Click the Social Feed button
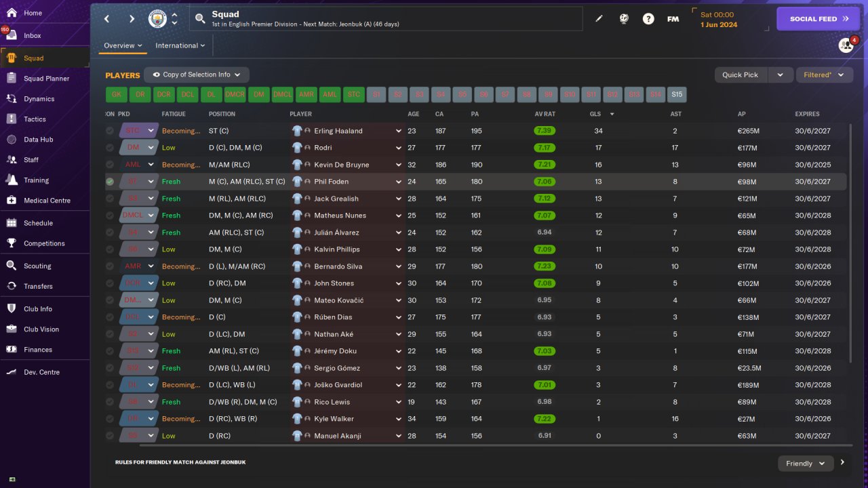This screenshot has width=868, height=488. pos(818,19)
